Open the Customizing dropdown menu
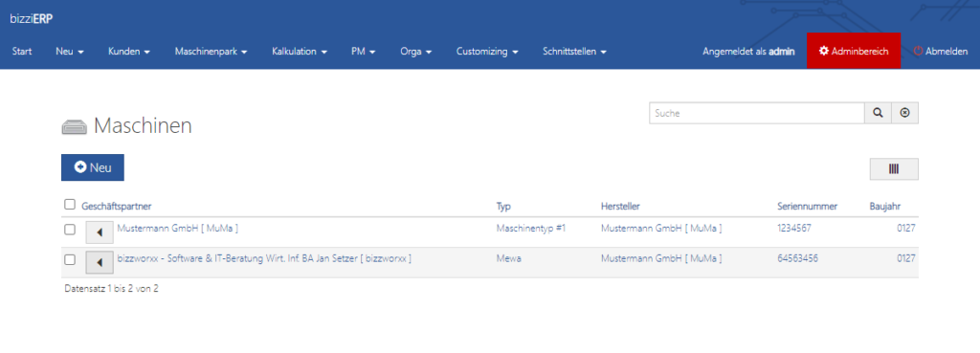The height and width of the screenshot is (353, 980). click(487, 52)
